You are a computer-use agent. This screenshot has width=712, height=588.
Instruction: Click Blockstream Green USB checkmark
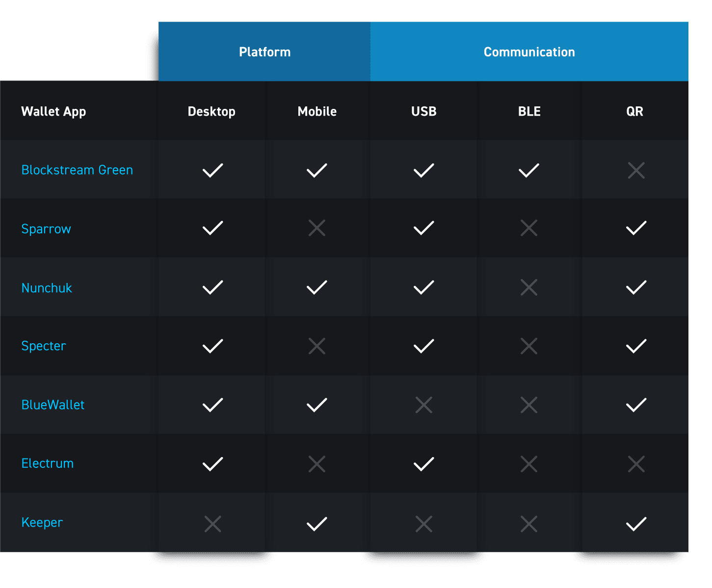tap(424, 170)
